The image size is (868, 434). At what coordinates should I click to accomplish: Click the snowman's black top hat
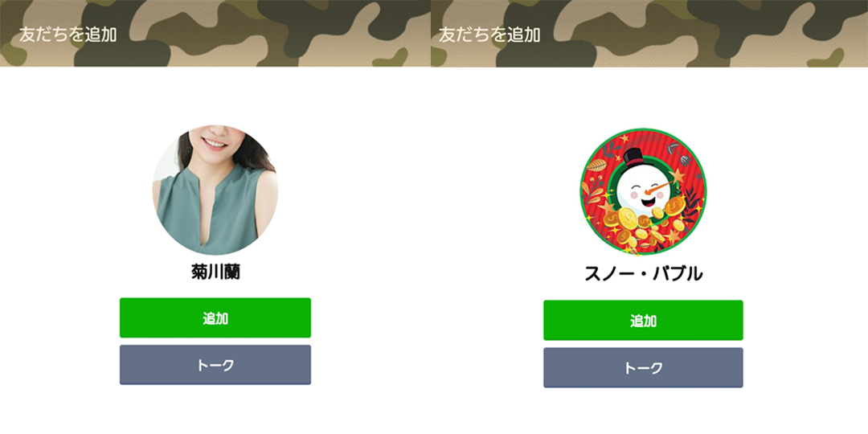[x=634, y=157]
